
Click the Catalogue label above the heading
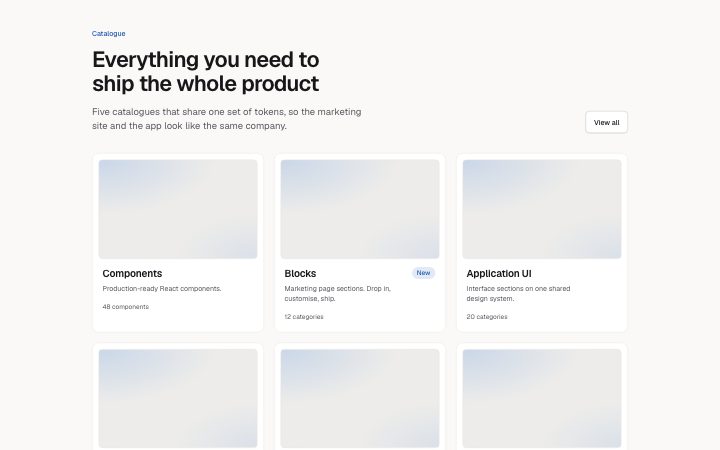click(x=108, y=34)
